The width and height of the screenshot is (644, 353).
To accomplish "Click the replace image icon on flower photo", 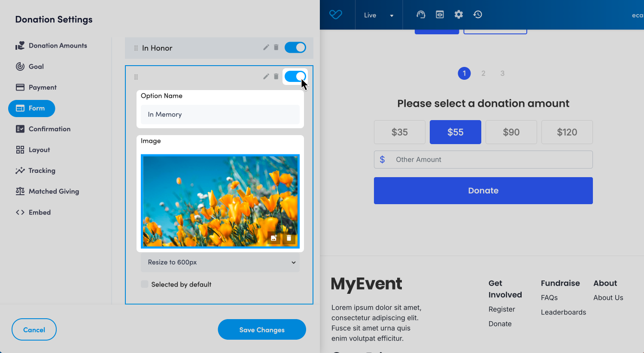I will click(274, 238).
